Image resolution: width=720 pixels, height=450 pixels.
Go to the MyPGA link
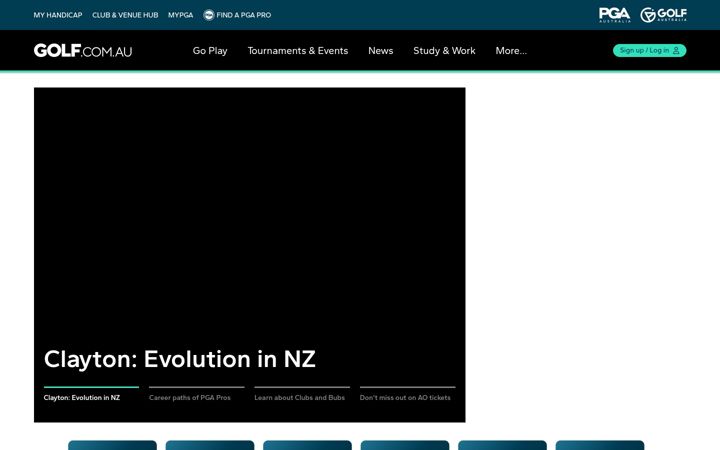click(180, 15)
